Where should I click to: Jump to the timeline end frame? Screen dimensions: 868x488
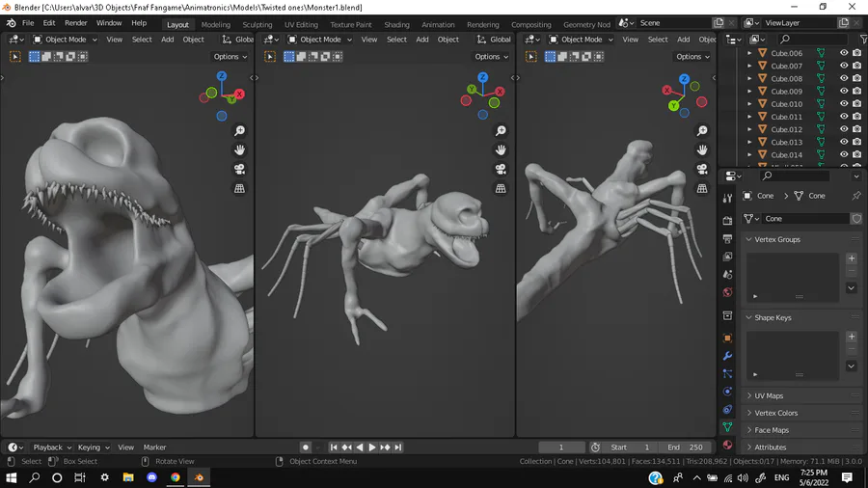(x=398, y=447)
